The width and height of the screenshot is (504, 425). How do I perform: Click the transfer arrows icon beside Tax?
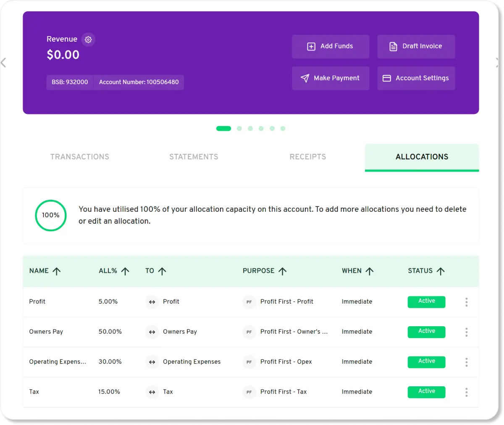[152, 392]
